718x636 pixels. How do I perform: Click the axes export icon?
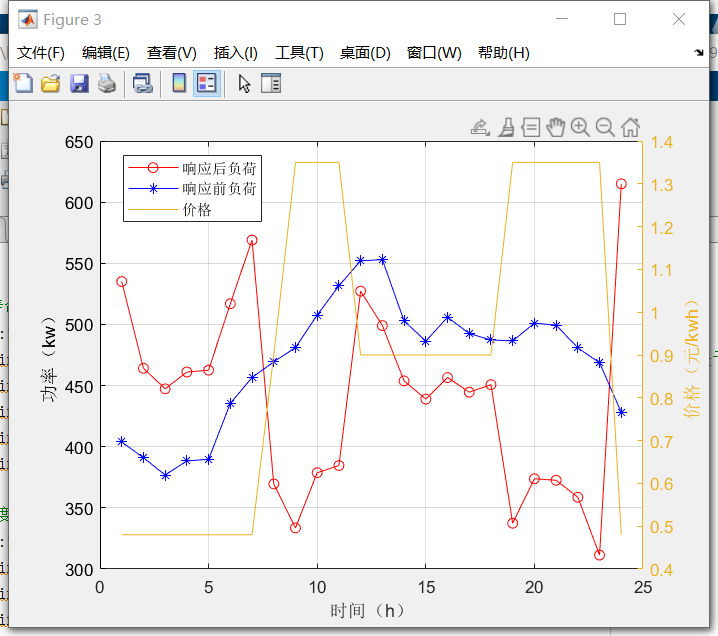pos(480,127)
